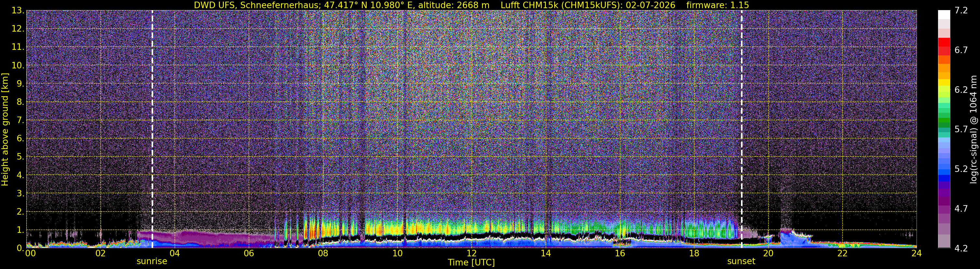Click the time axis tick '18'

(694, 253)
